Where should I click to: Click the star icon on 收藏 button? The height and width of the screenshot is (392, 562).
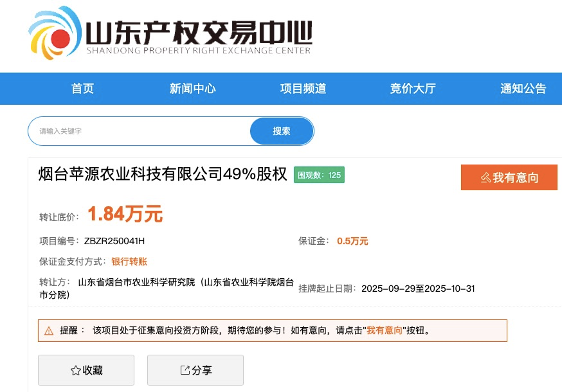pyautogui.click(x=74, y=370)
